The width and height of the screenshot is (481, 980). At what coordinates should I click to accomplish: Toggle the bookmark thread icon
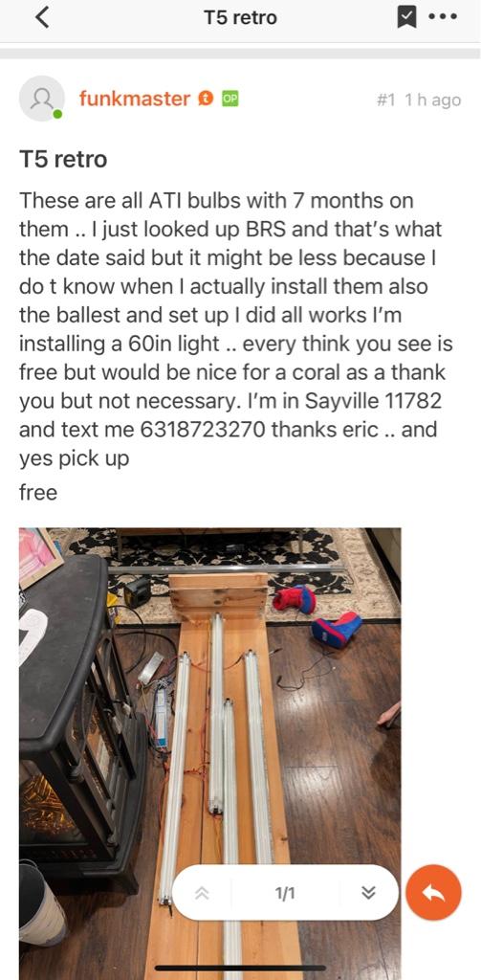407,18
